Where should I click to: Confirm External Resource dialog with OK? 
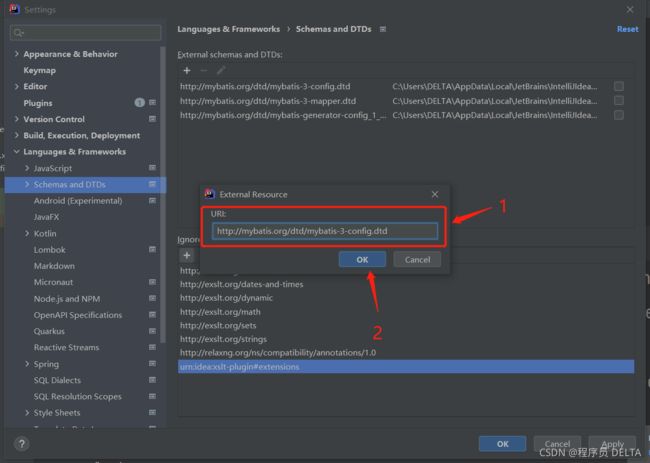tap(362, 259)
